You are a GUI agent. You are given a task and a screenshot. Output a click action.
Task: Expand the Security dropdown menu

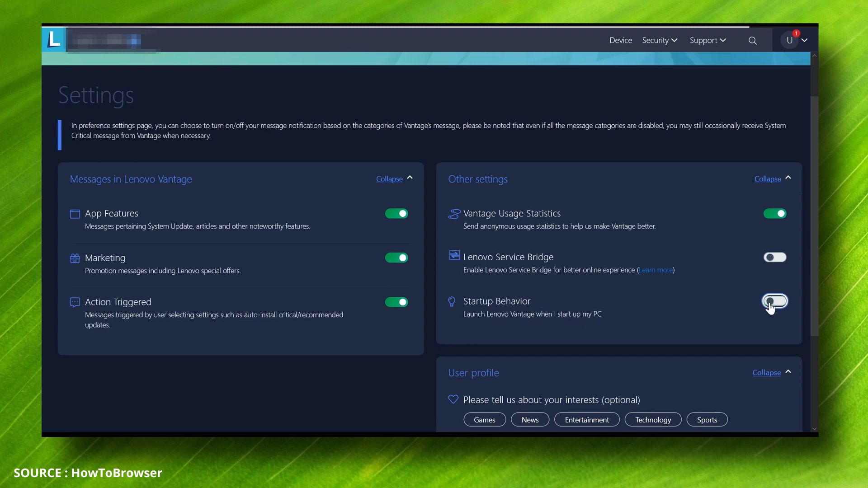coord(660,40)
